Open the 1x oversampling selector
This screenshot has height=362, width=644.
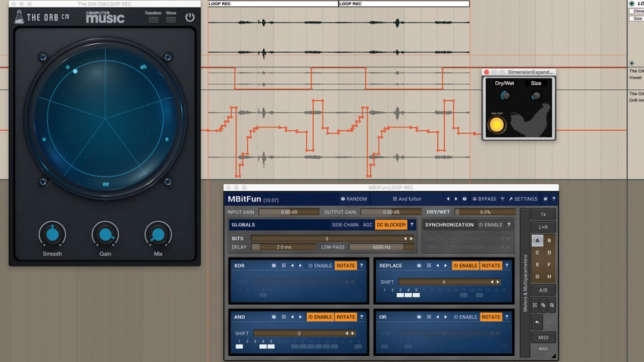tap(543, 214)
